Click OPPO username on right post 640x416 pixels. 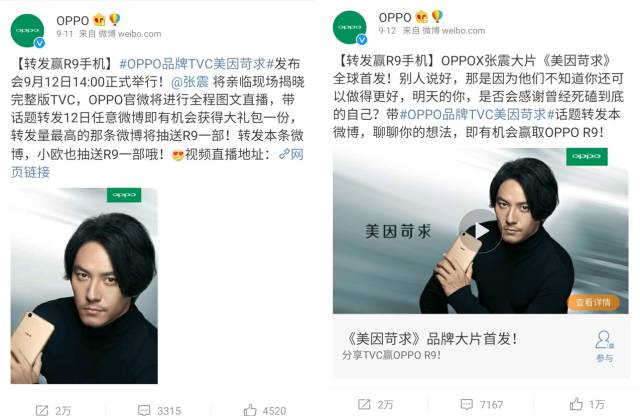coord(395,18)
